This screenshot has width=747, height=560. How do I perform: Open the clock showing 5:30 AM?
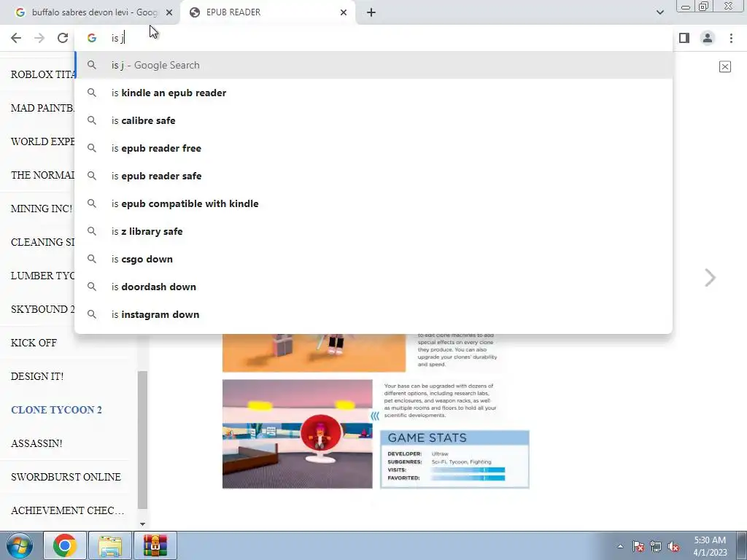(x=710, y=546)
